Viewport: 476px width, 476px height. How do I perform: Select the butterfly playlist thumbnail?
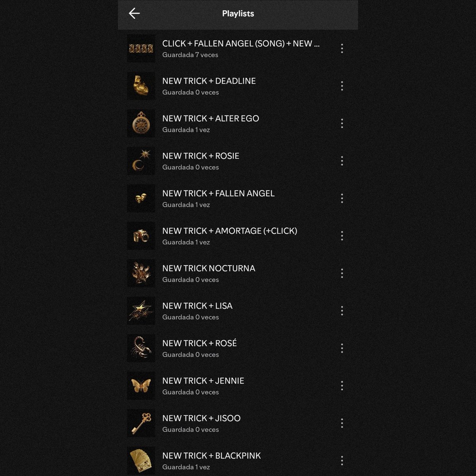[x=141, y=386]
